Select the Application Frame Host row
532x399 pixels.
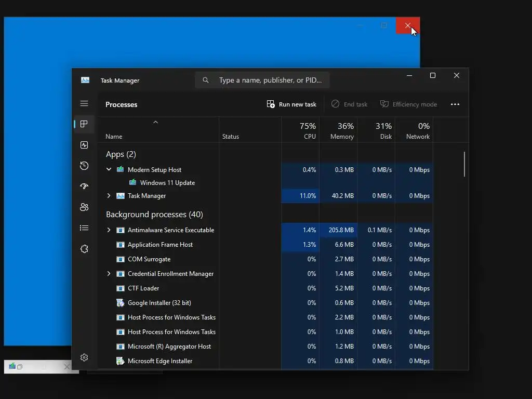[265, 245]
